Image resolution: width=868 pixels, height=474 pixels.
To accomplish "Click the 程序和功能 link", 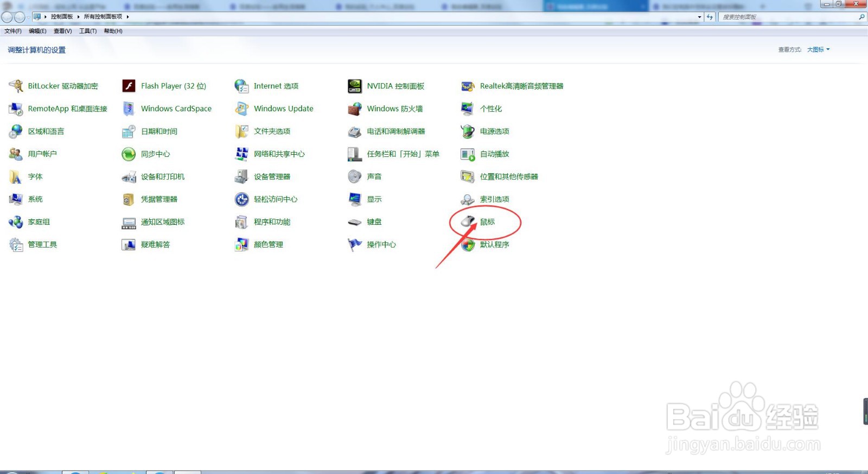I will tap(272, 222).
